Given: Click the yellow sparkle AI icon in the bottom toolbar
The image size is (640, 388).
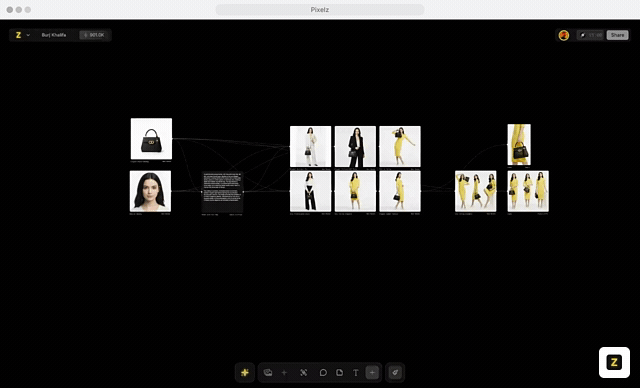Looking at the screenshot, I should pos(245,372).
